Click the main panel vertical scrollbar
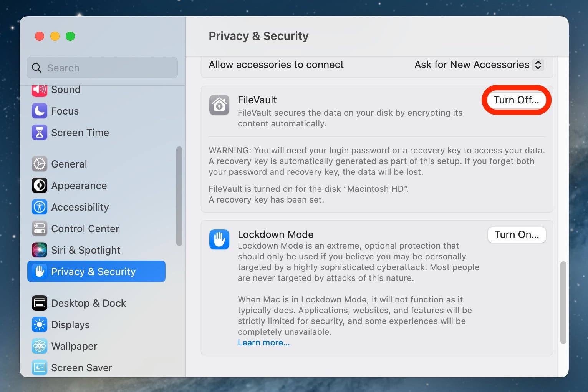 pyautogui.click(x=563, y=303)
